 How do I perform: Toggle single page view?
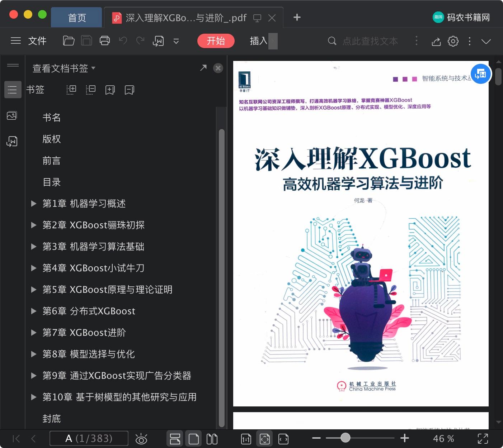194,439
